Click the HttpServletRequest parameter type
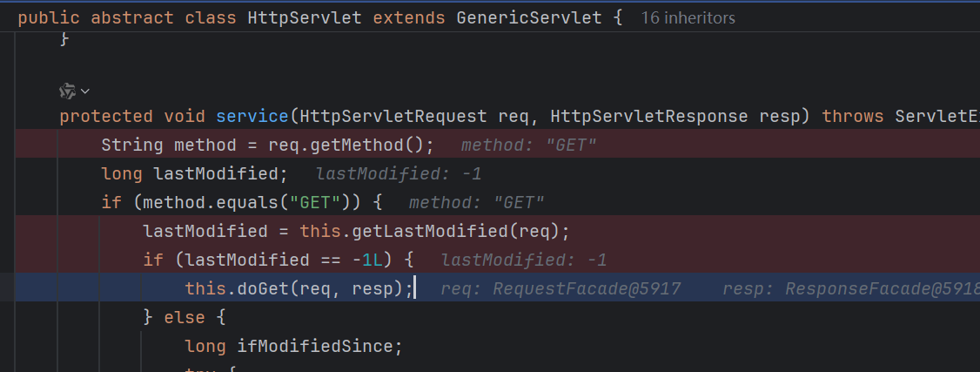980x372 pixels. (393, 116)
